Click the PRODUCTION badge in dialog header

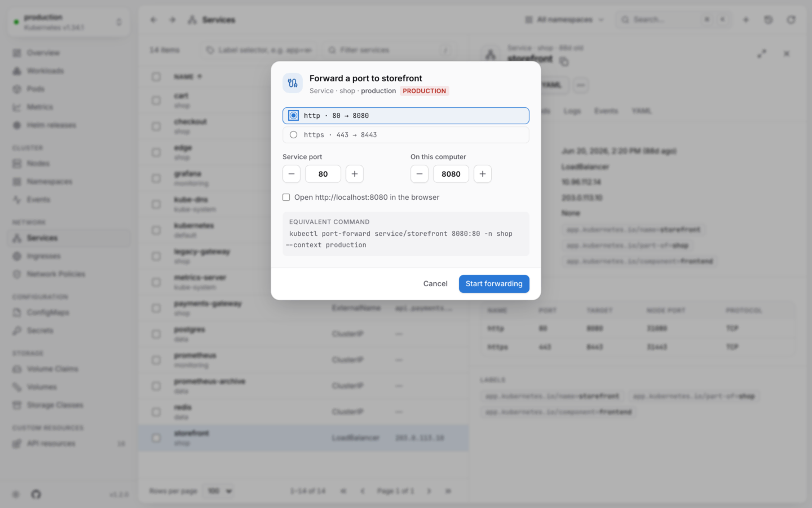[425, 91]
